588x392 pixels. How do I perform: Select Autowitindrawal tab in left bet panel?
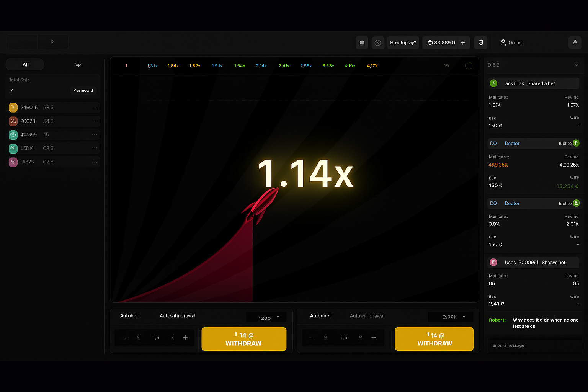tap(178, 316)
